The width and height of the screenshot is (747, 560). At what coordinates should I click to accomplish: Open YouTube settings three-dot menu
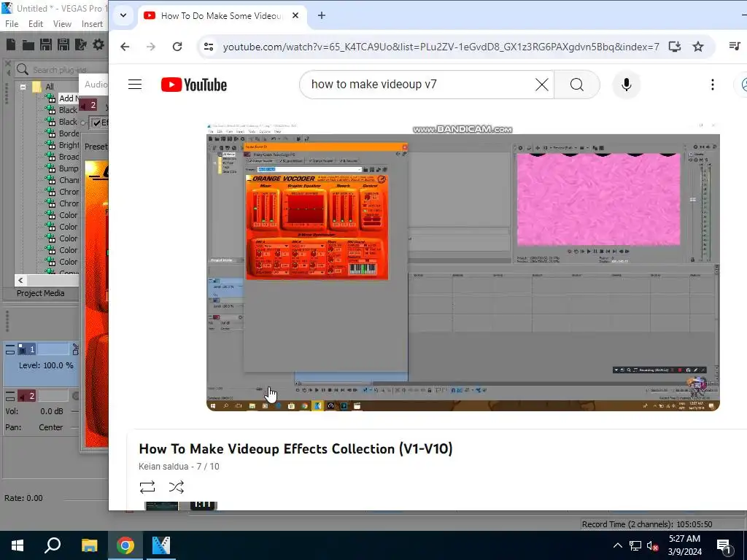713,85
